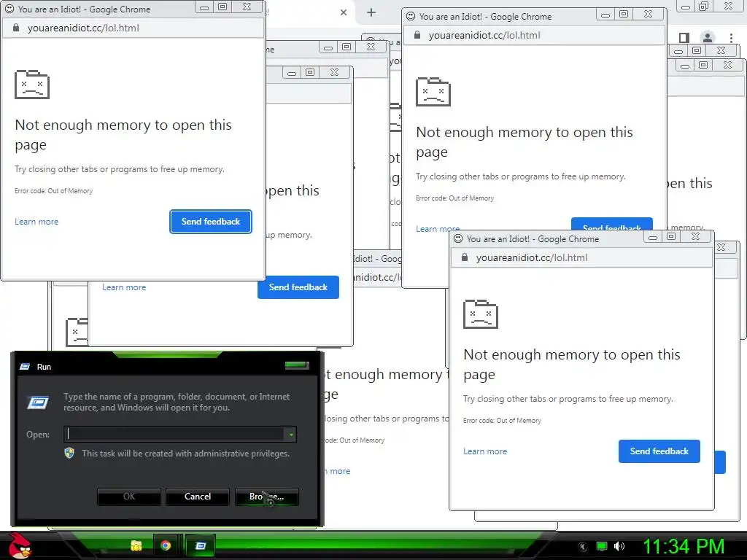This screenshot has width=747, height=560.
Task: Click the smiley favicon in top-right popup title
Action: point(410,16)
